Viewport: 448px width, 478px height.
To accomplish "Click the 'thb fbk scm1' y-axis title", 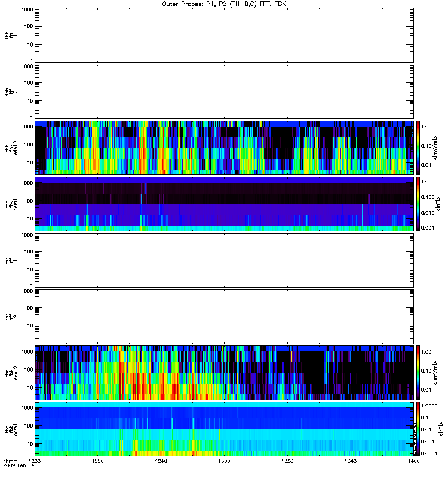I will click(11, 204).
